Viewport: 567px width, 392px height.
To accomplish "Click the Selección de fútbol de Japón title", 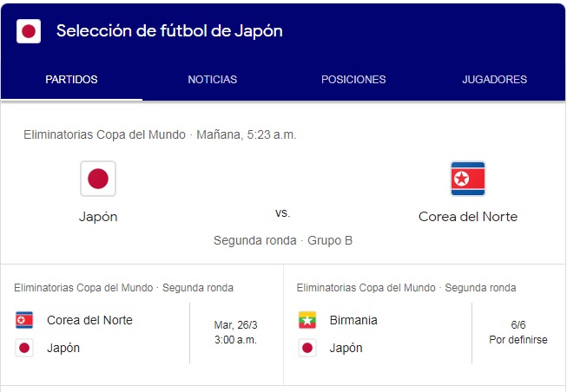I will [x=169, y=31].
